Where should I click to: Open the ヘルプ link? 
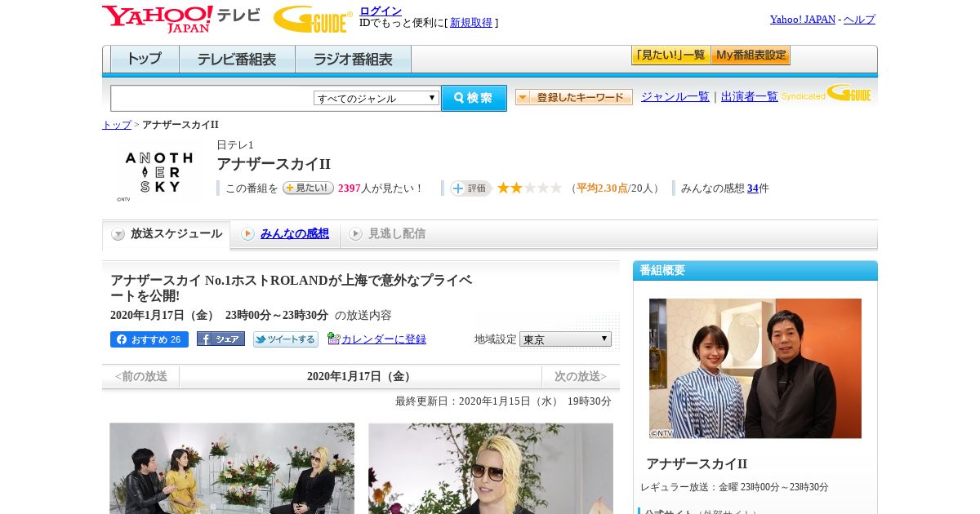859,19
